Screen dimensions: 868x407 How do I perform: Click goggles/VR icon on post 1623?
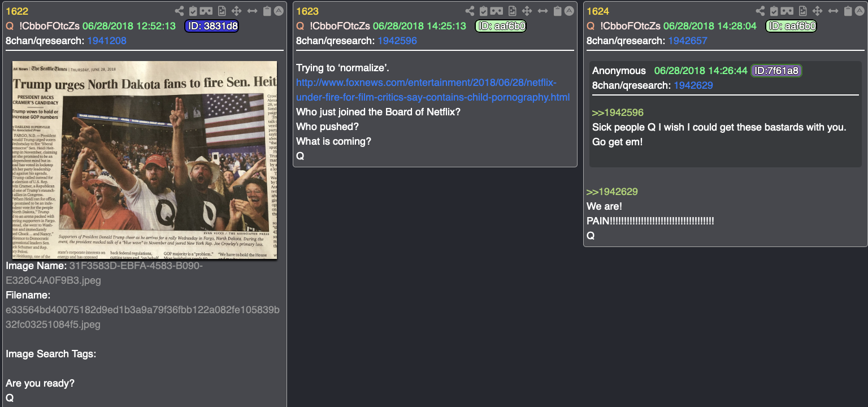pos(497,11)
